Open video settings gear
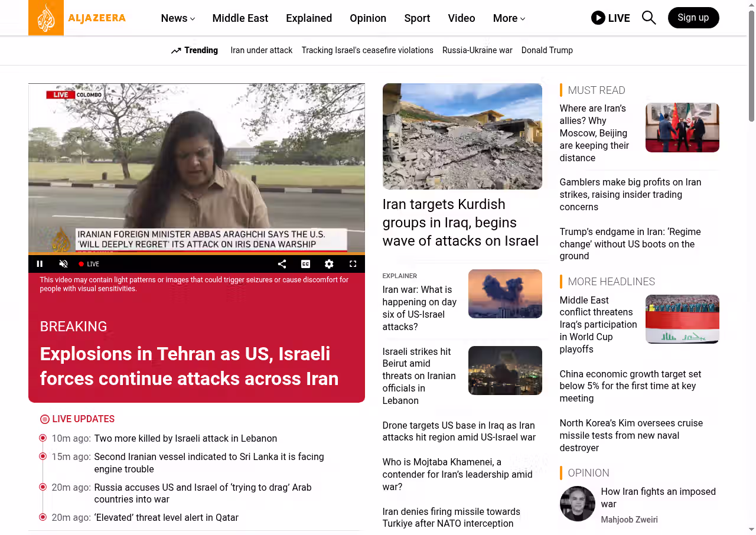Viewport: 756px width, 535px height. pyautogui.click(x=329, y=264)
